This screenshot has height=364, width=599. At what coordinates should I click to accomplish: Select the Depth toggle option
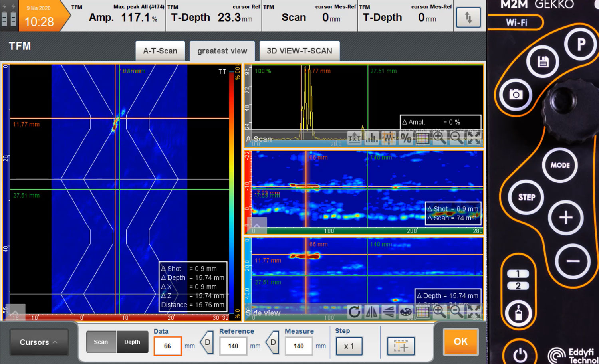click(x=132, y=342)
